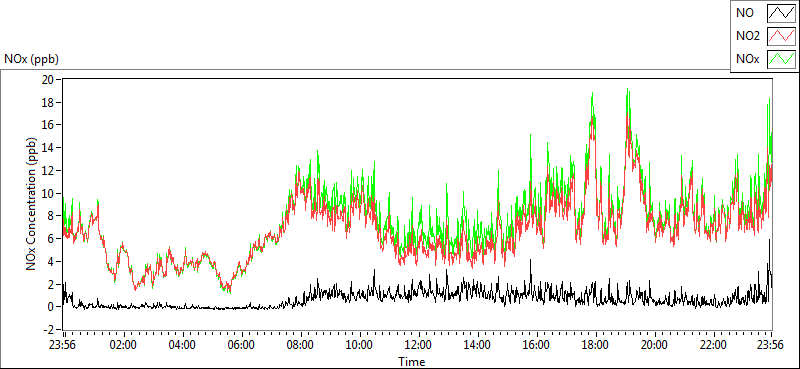Click the NOx green line legend icon
Viewport: 800px width, 369px height.
[781, 59]
